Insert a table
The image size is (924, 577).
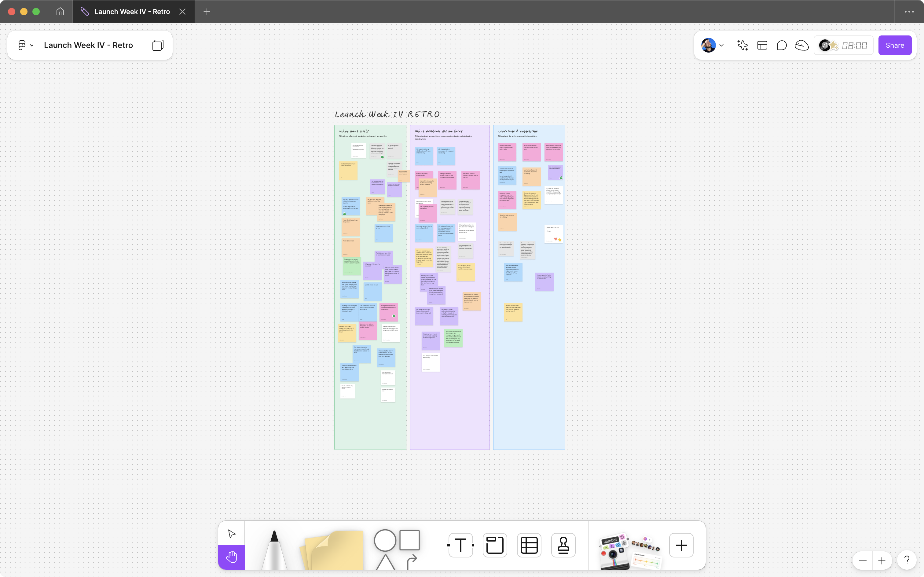pos(529,545)
